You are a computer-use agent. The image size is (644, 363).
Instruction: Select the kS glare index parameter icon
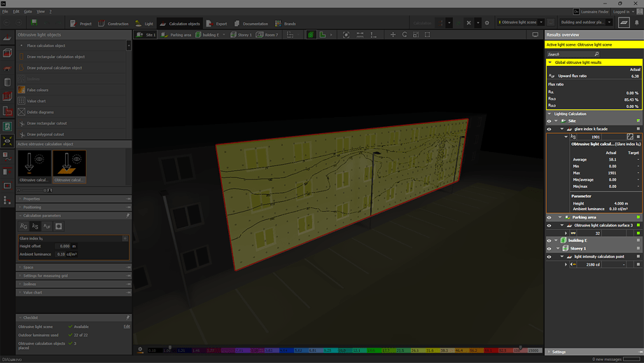coord(35,226)
